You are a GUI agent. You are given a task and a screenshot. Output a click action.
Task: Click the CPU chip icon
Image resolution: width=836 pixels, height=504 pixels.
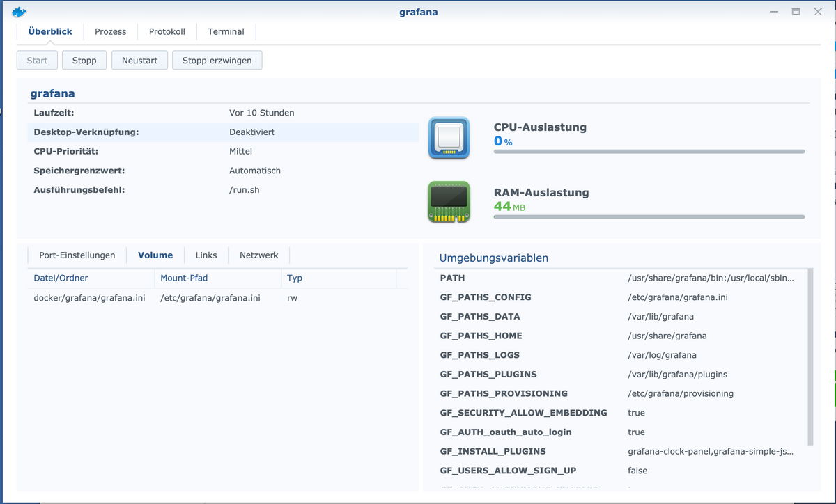tap(449, 138)
